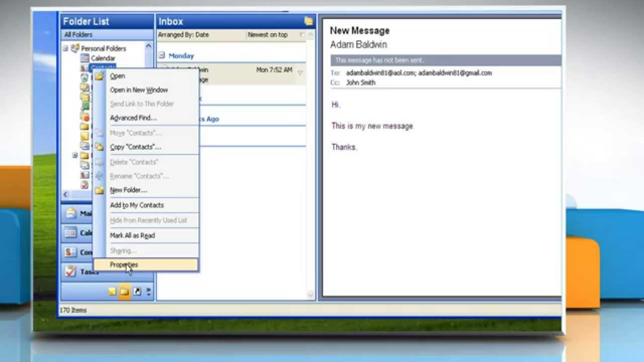This screenshot has height=362, width=644.
Task: Click the Mail envelope icon in the navigation pane
Action: click(71, 213)
